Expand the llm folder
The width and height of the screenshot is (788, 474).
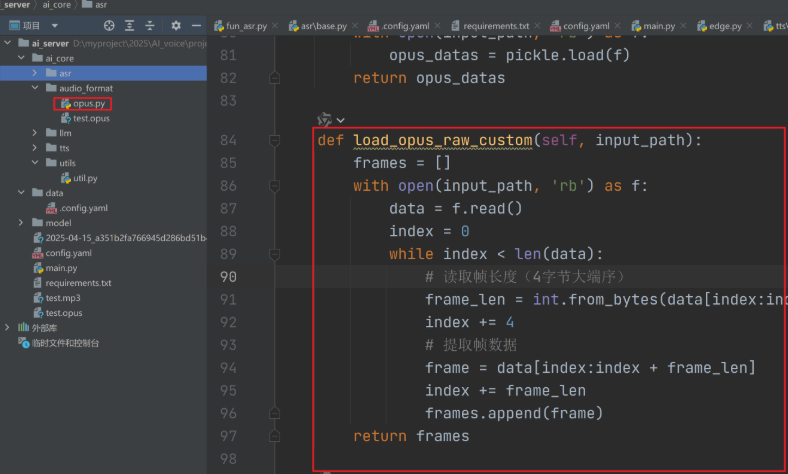(35, 133)
